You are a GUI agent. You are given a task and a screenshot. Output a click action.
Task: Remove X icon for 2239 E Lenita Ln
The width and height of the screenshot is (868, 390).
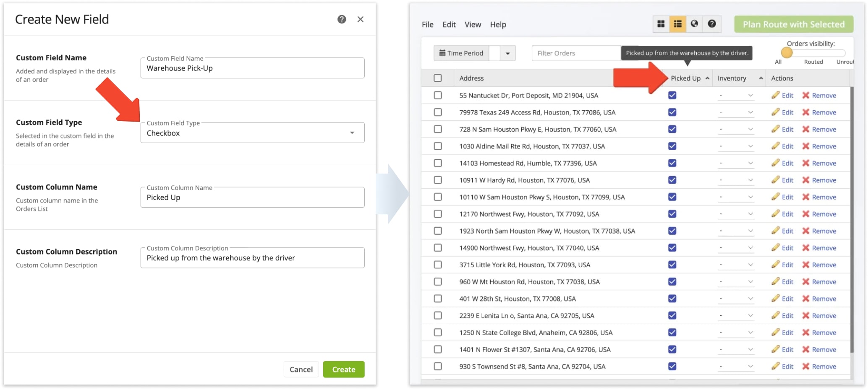click(x=806, y=316)
